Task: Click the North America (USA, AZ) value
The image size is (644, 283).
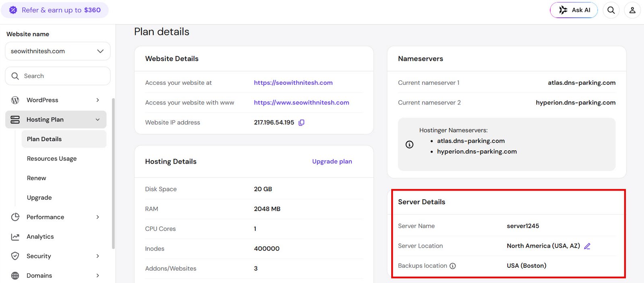Action: click(x=543, y=246)
